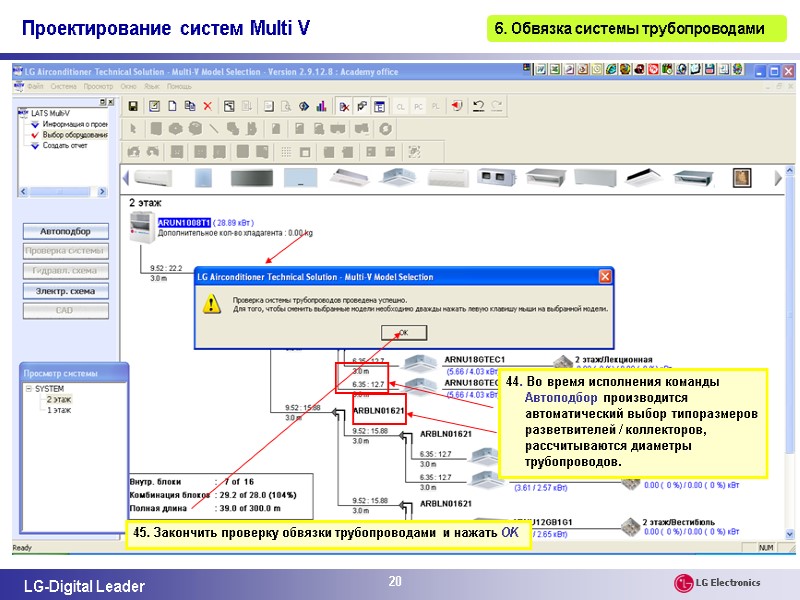This screenshot has width=800, height=600.
Task: Select the pointer arrow tool in second toolbar row
Action: pos(133,129)
